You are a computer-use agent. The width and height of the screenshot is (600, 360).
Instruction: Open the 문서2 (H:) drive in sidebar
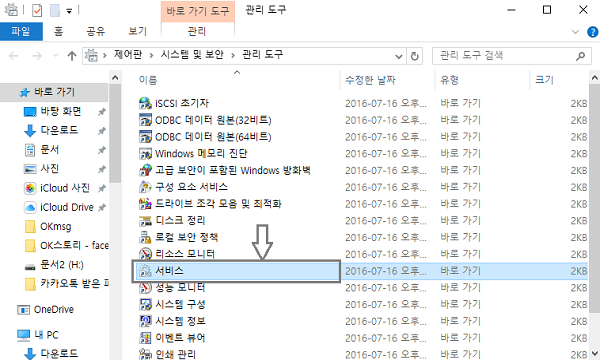[54, 264]
